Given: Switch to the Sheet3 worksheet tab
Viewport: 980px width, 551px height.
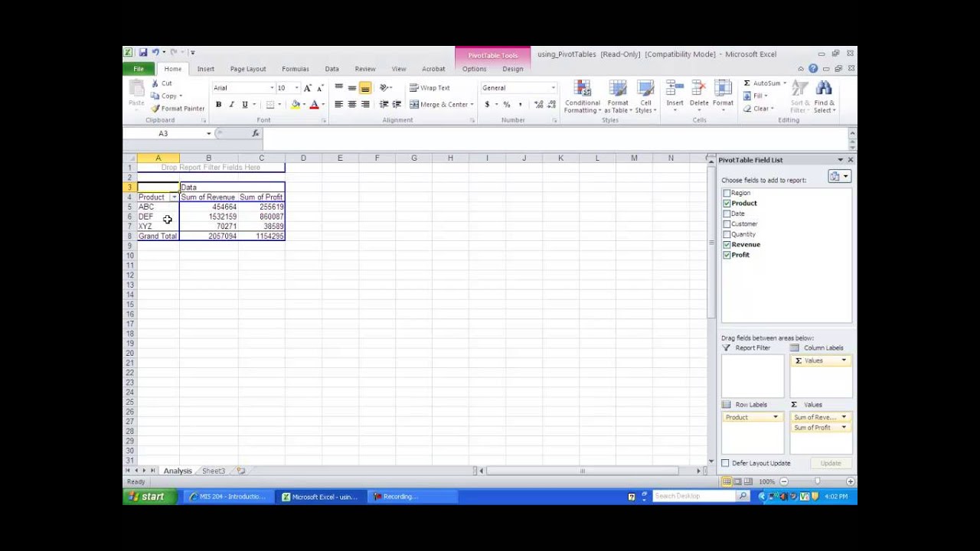Looking at the screenshot, I should [214, 471].
